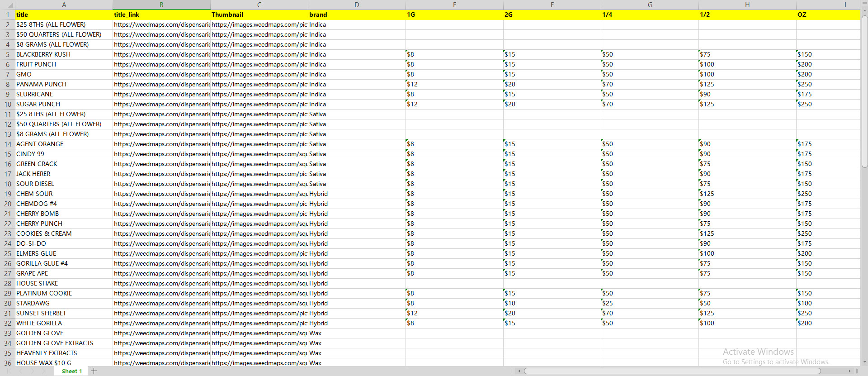Select column F header
This screenshot has height=376, width=868.
tap(552, 5)
